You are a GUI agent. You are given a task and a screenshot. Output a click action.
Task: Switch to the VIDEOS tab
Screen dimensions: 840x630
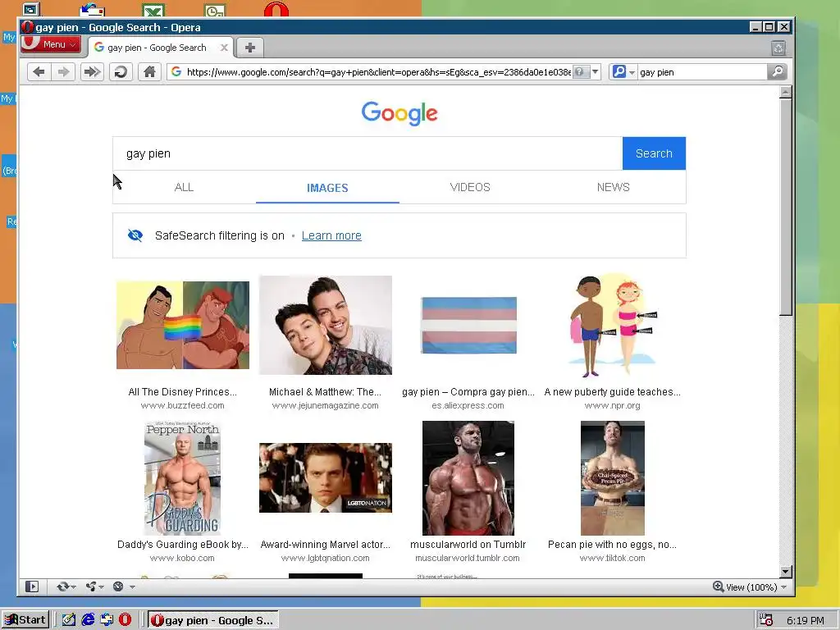pyautogui.click(x=470, y=188)
